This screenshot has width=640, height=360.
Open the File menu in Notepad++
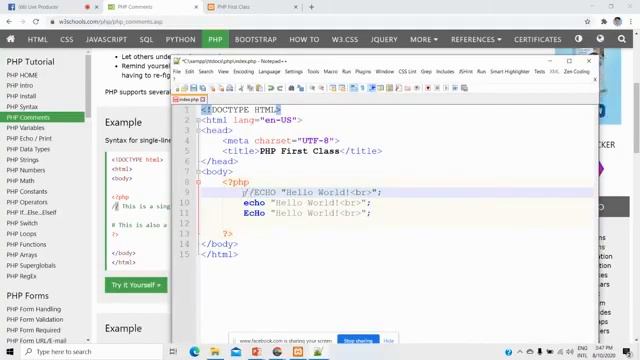177,71
